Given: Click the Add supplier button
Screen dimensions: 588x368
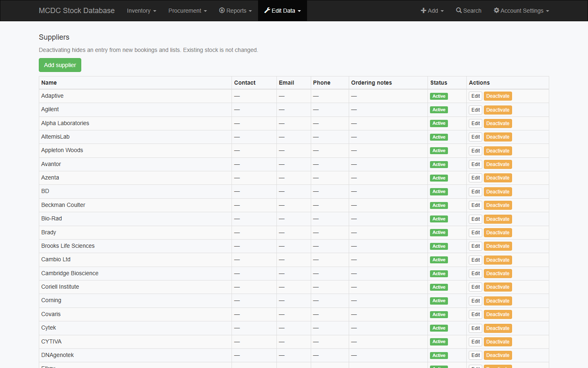Looking at the screenshot, I should (x=60, y=65).
